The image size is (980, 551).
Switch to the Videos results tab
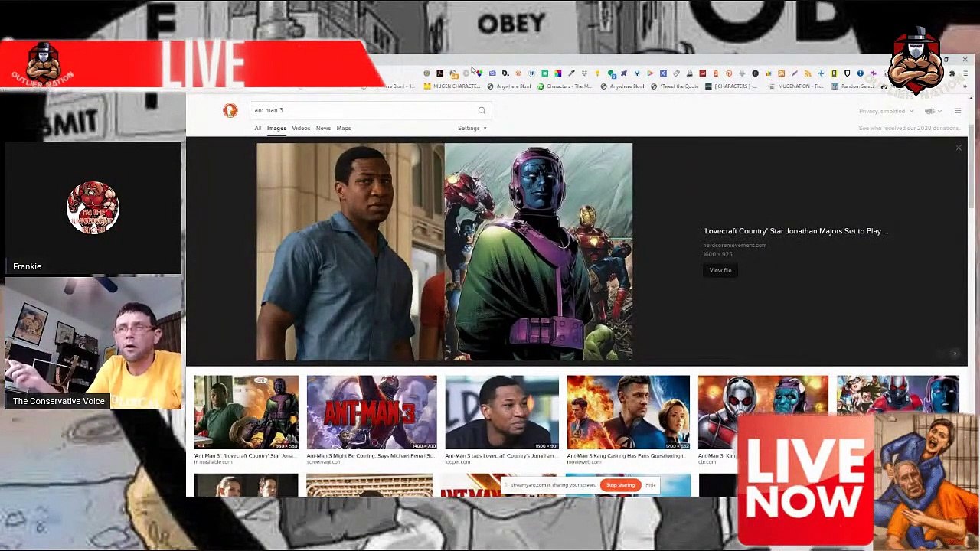pos(301,128)
